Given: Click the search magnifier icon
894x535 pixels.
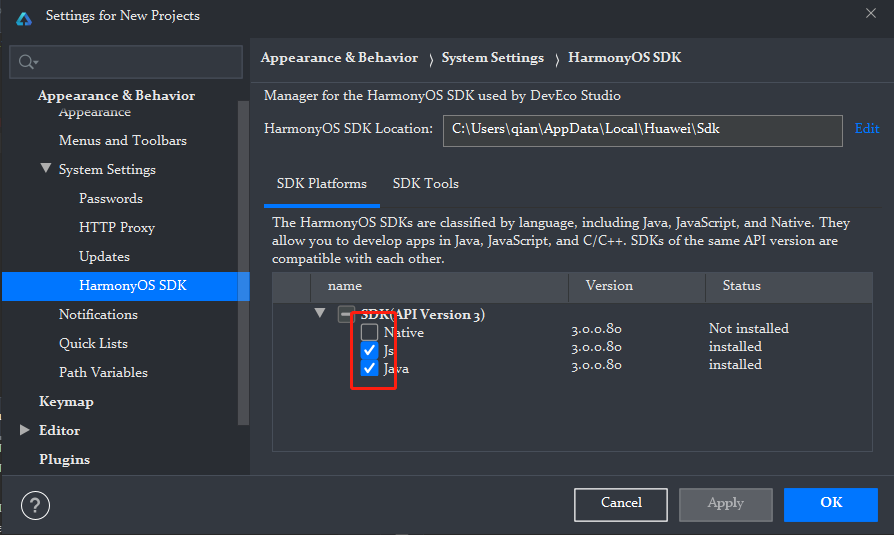Looking at the screenshot, I should click(27, 62).
